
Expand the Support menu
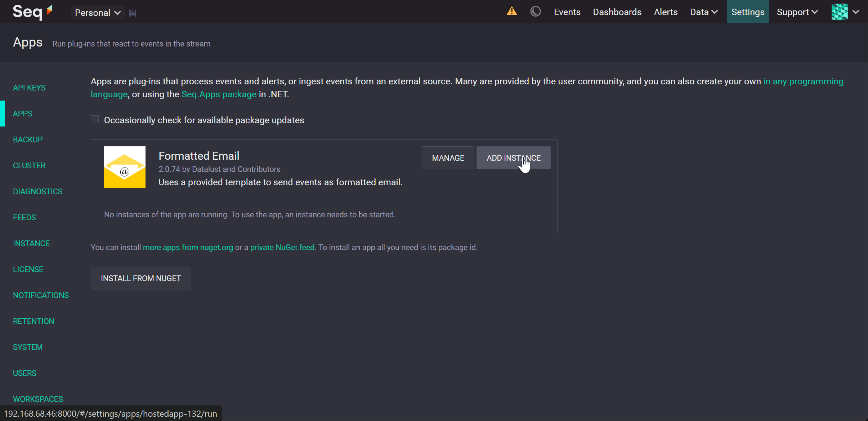pyautogui.click(x=797, y=12)
